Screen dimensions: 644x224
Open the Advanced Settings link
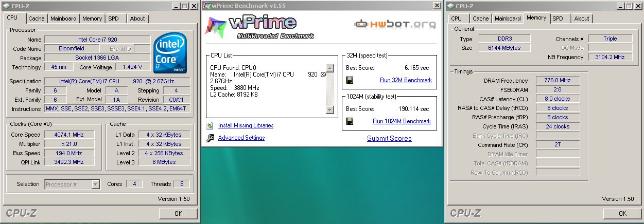241,138
